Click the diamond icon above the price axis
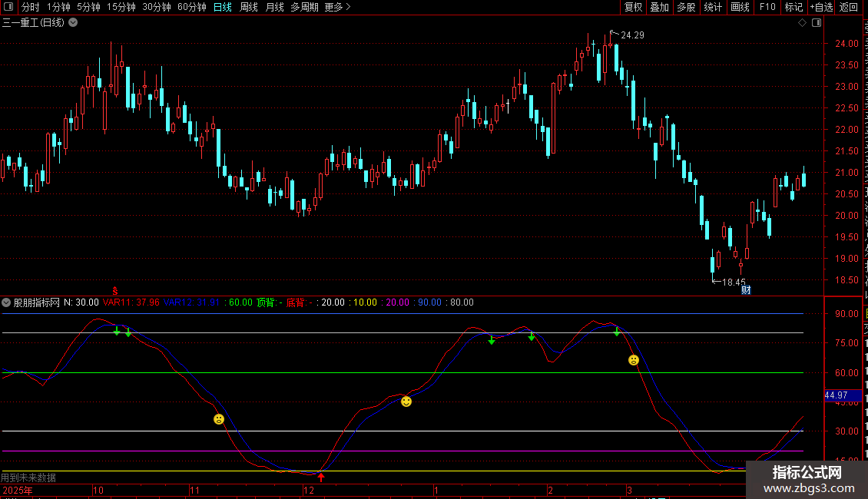 point(802,23)
